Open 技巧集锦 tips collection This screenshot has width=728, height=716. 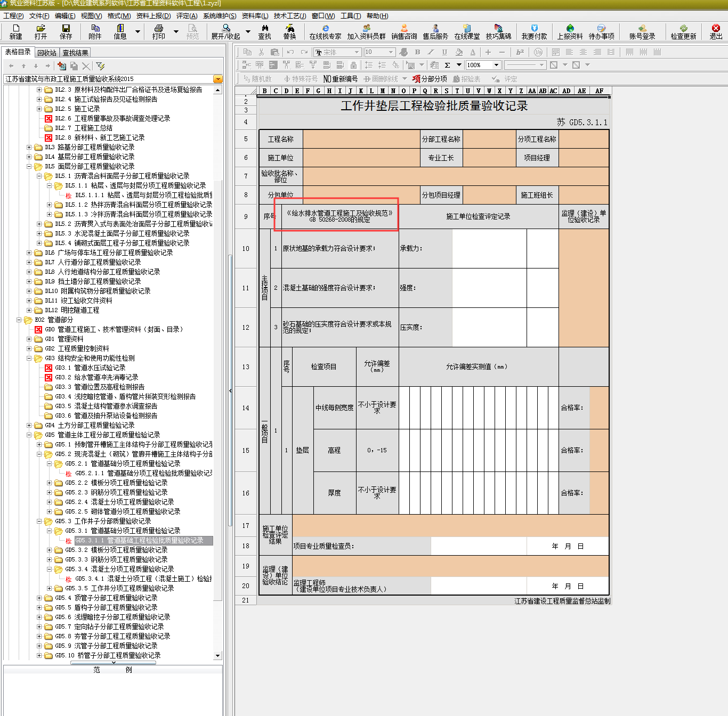[498, 31]
